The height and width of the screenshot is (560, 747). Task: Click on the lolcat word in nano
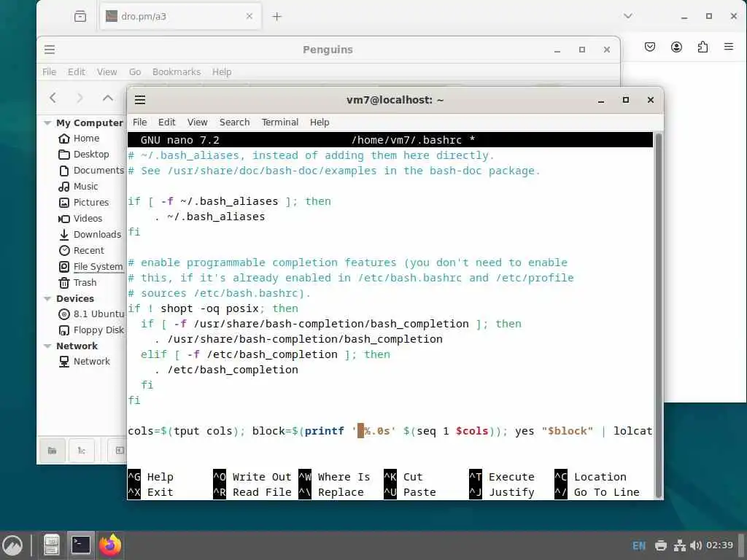(x=632, y=431)
